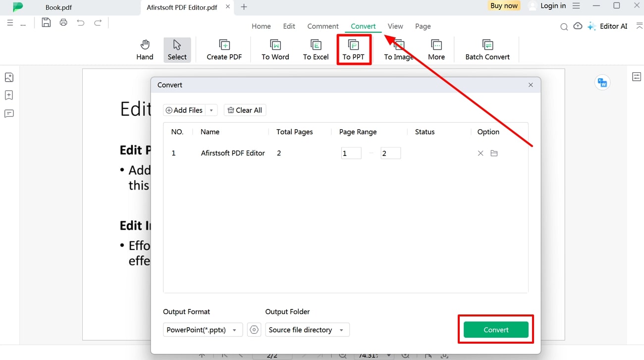This screenshot has height=360, width=644.
Task: Switch to the View ribbon tab
Action: [x=395, y=26]
